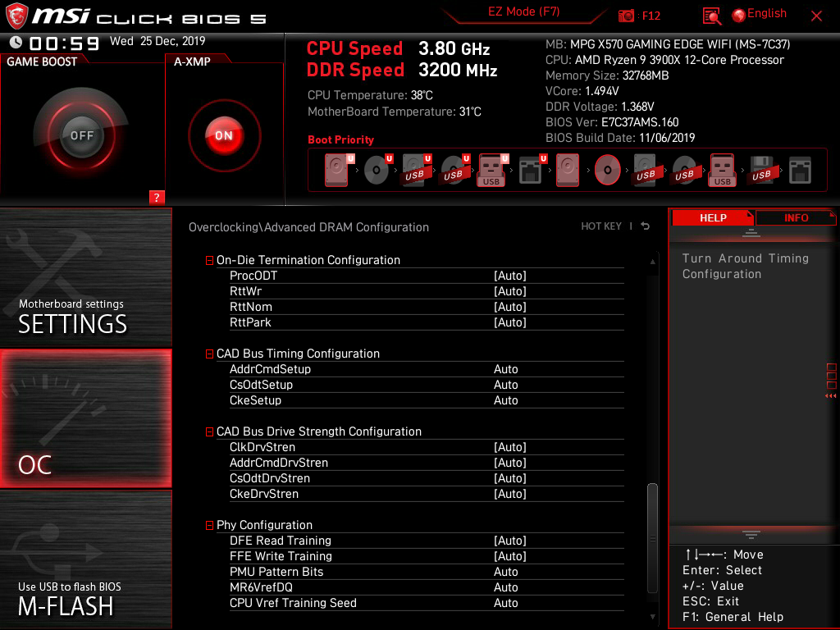
Task: Toggle the A-XMP button currently ON
Action: click(224, 135)
